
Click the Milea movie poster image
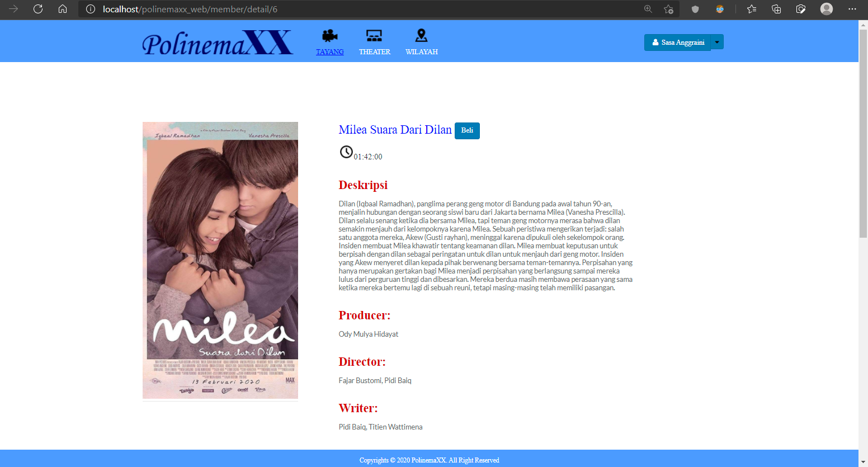[x=220, y=260]
